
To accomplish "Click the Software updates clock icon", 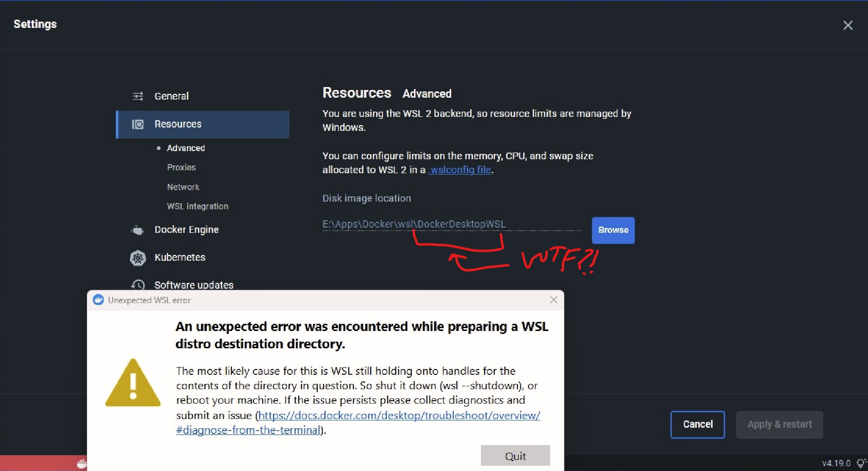I will coord(138,285).
